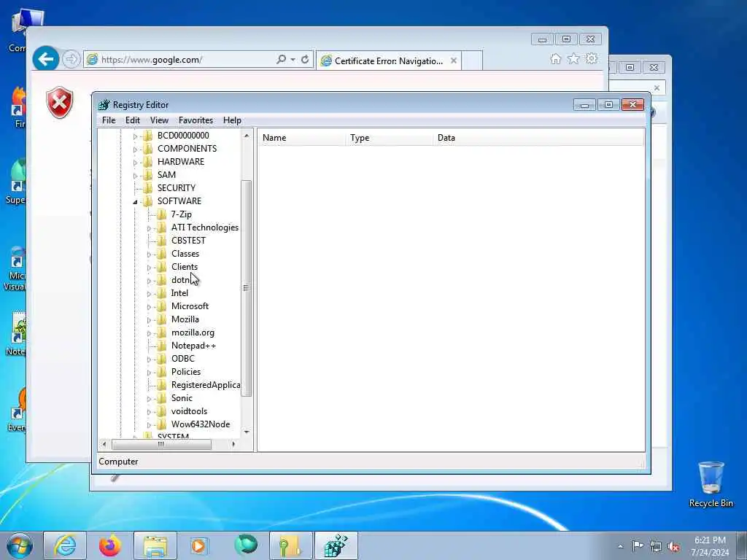Select the Notepad++ folder icon
The image size is (747, 560).
(x=161, y=346)
